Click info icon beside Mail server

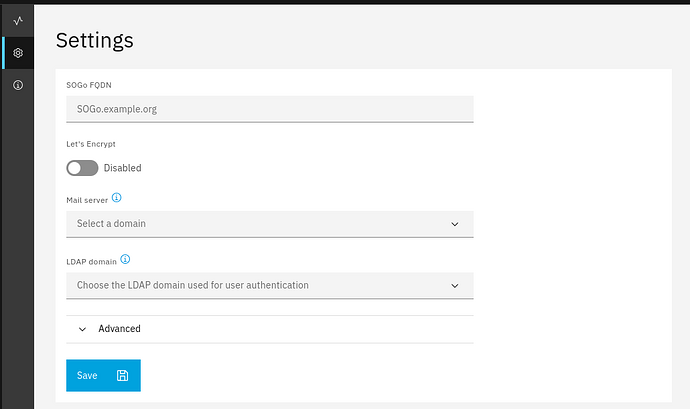pos(117,198)
